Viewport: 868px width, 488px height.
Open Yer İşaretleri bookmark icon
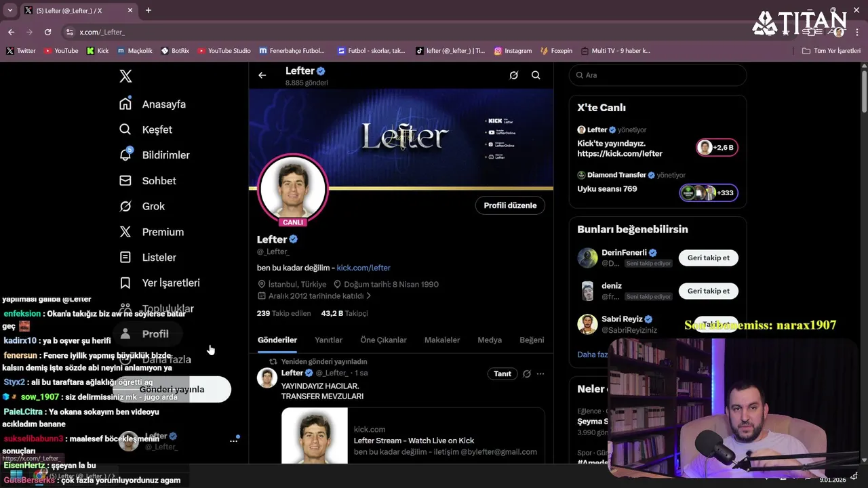[125, 283]
